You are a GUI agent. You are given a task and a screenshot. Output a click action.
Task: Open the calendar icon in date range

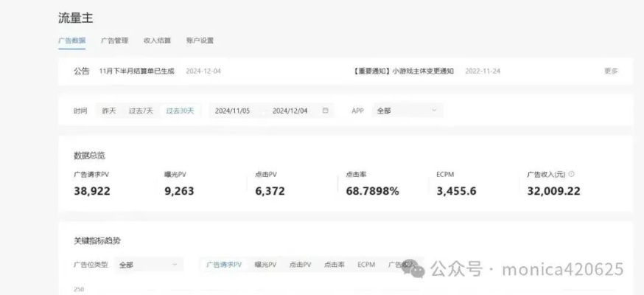(x=325, y=111)
